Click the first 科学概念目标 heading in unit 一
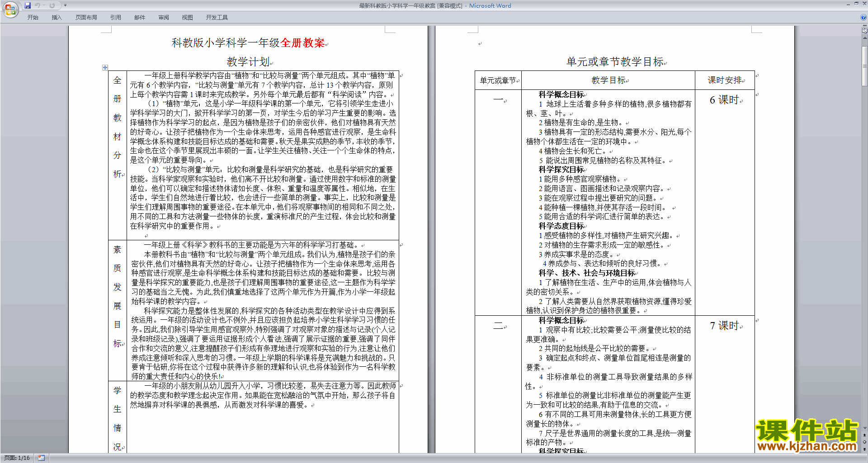 pos(561,94)
